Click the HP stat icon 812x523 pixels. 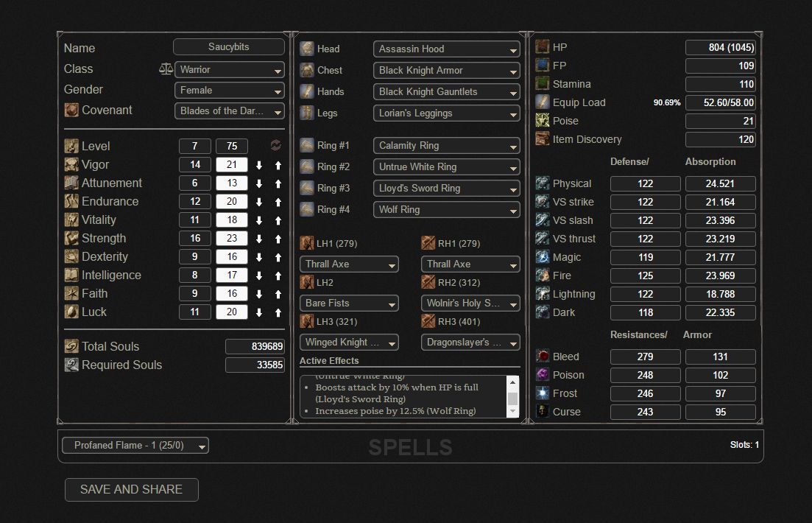543,47
